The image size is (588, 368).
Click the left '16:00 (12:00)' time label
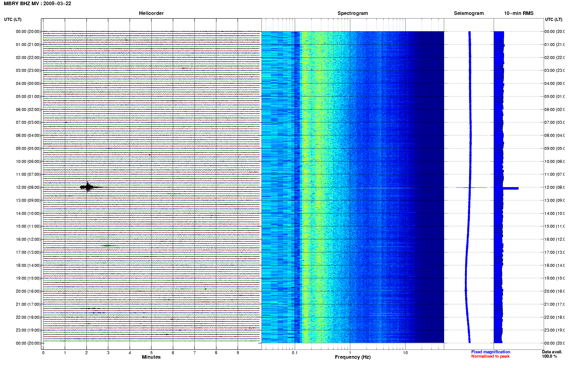click(28, 239)
